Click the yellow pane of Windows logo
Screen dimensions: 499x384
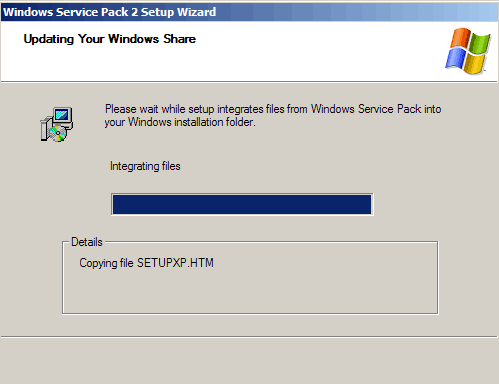pyautogui.click(x=475, y=63)
